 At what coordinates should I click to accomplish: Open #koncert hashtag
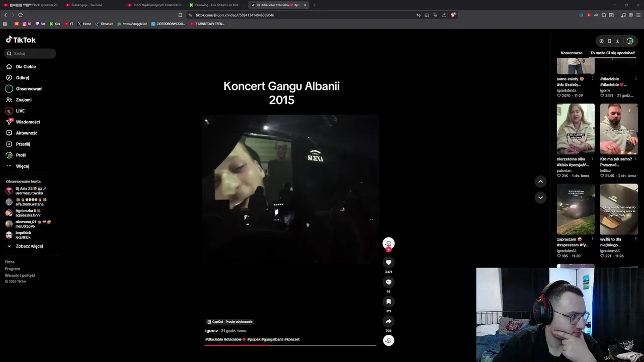coord(292,339)
